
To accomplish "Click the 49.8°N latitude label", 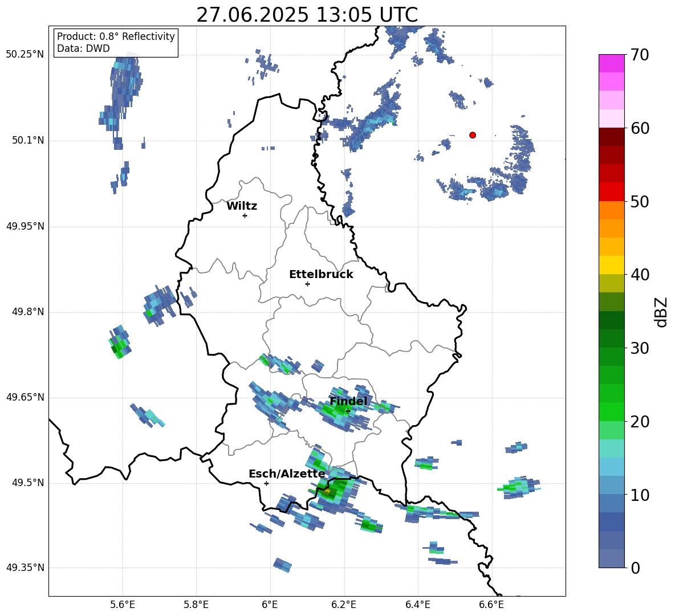I will pyautogui.click(x=28, y=312).
